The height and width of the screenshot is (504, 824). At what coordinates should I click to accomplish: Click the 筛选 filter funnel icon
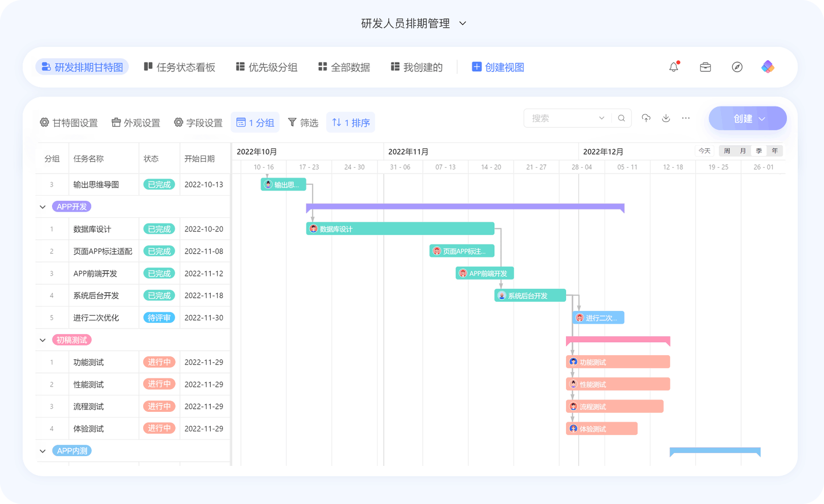tap(291, 123)
